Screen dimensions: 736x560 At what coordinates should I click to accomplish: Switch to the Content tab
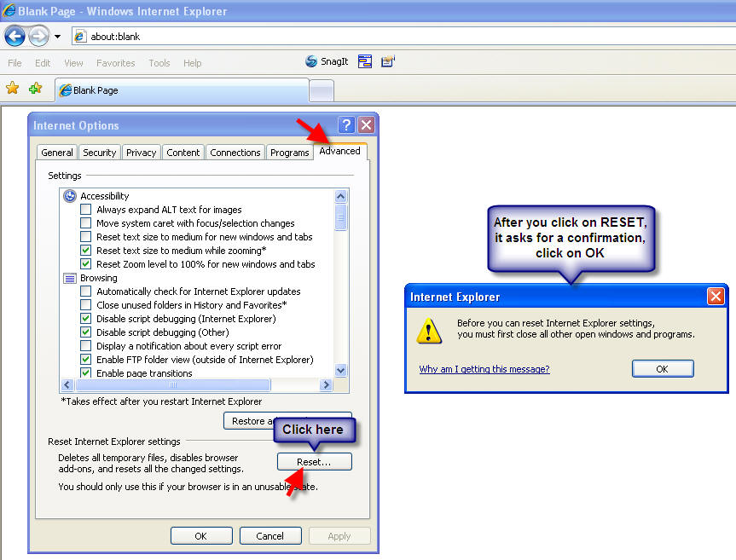click(183, 153)
